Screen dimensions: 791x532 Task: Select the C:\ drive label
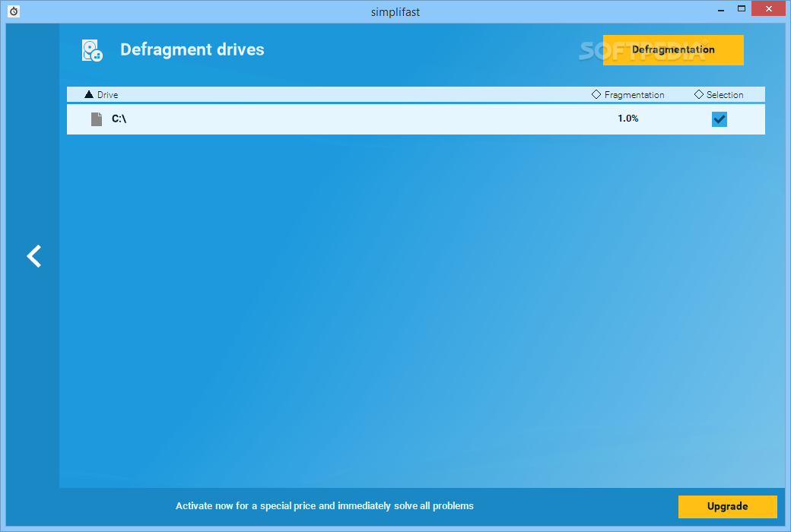(x=119, y=119)
